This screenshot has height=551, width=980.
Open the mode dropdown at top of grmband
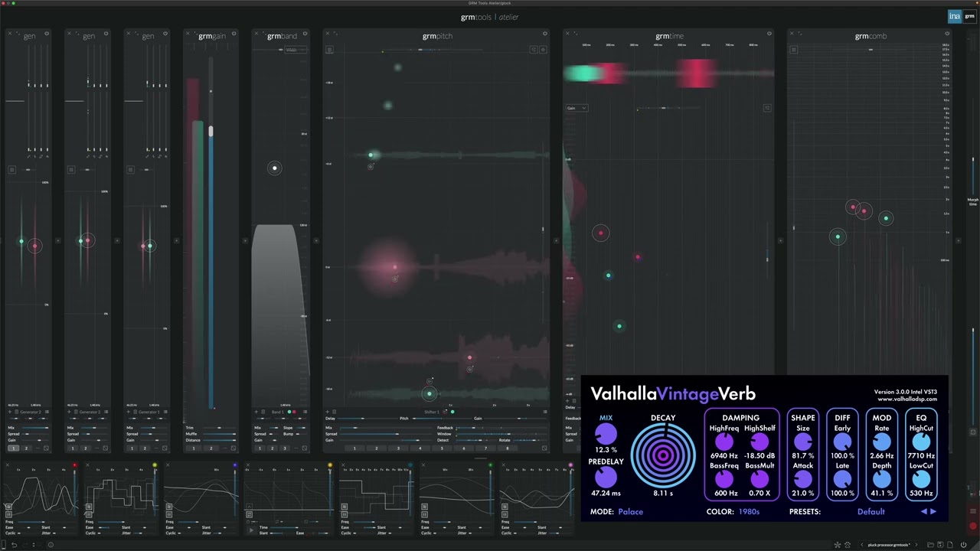[x=296, y=50]
